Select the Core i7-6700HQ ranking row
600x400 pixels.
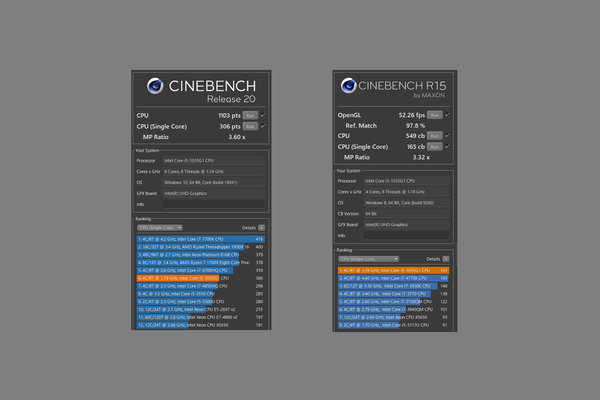(x=201, y=270)
